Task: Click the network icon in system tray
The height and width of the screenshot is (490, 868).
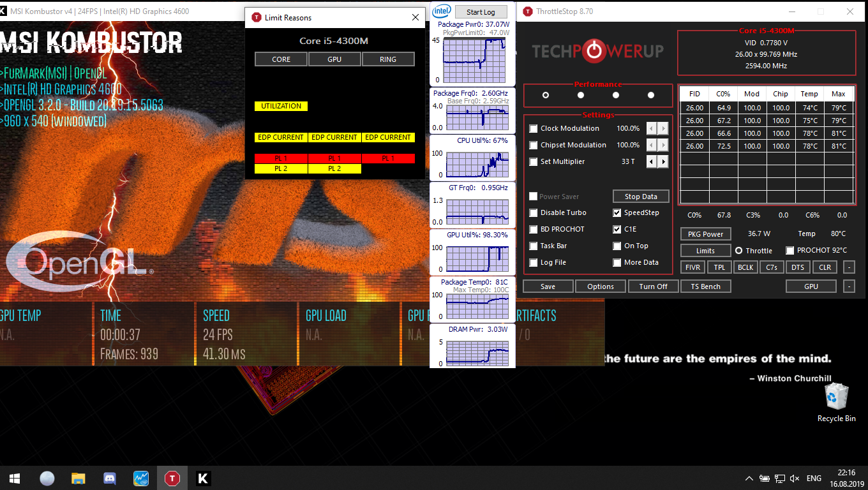Action: 780,479
